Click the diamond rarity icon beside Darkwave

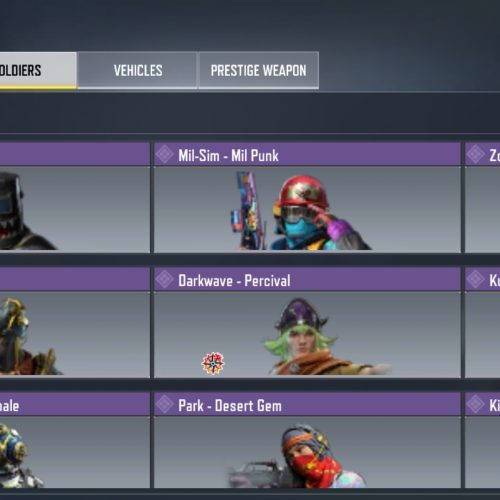[165, 280]
